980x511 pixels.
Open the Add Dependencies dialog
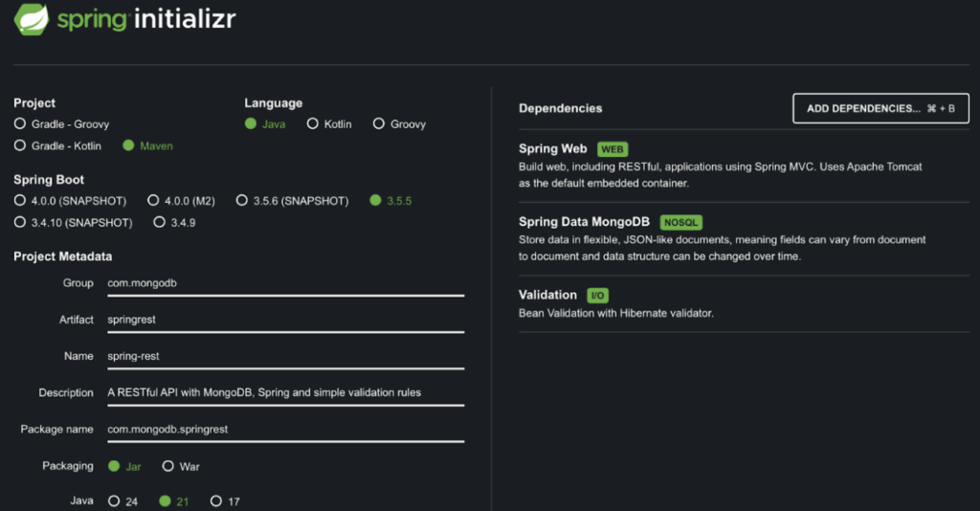click(880, 109)
